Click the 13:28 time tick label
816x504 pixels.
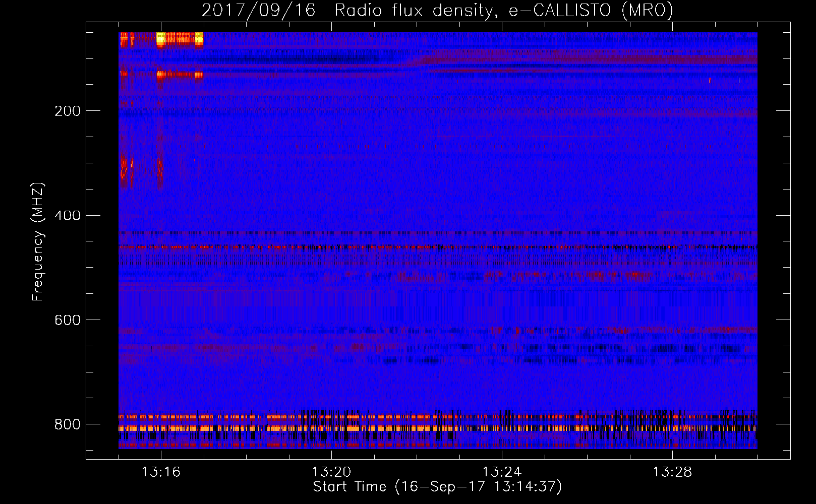(672, 472)
